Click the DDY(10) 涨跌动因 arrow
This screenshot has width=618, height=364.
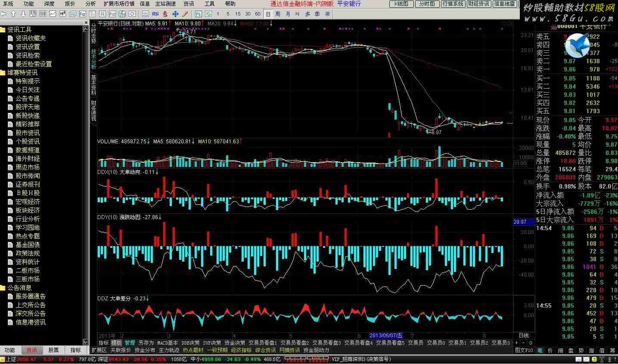click(x=161, y=217)
